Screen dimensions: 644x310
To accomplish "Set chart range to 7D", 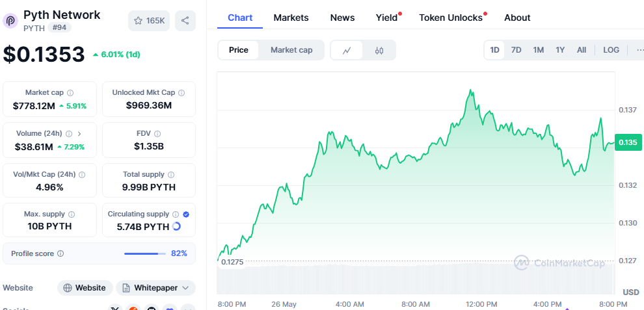I will tap(516, 50).
